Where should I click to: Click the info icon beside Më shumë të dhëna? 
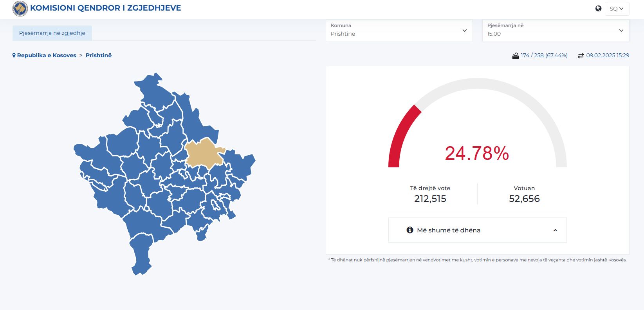[410, 230]
